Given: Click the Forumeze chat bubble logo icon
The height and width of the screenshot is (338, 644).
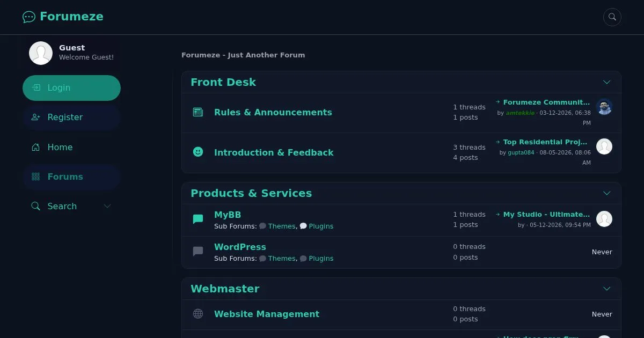Looking at the screenshot, I should [x=29, y=17].
